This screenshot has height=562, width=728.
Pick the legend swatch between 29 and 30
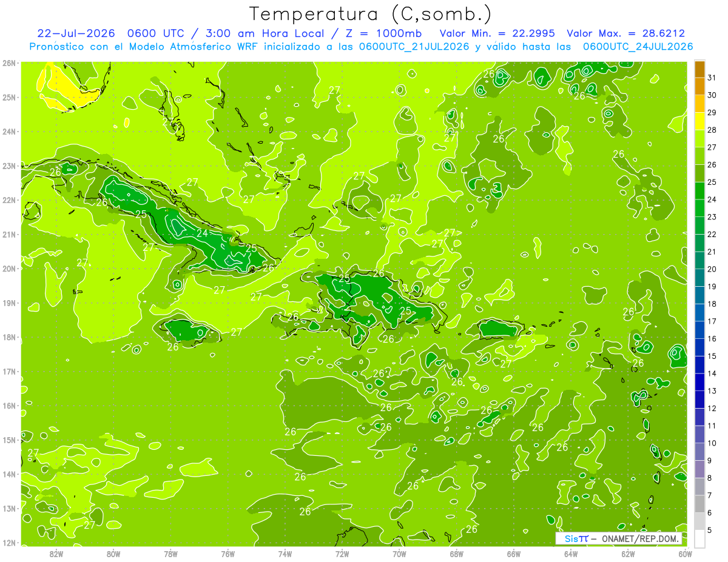(x=699, y=104)
